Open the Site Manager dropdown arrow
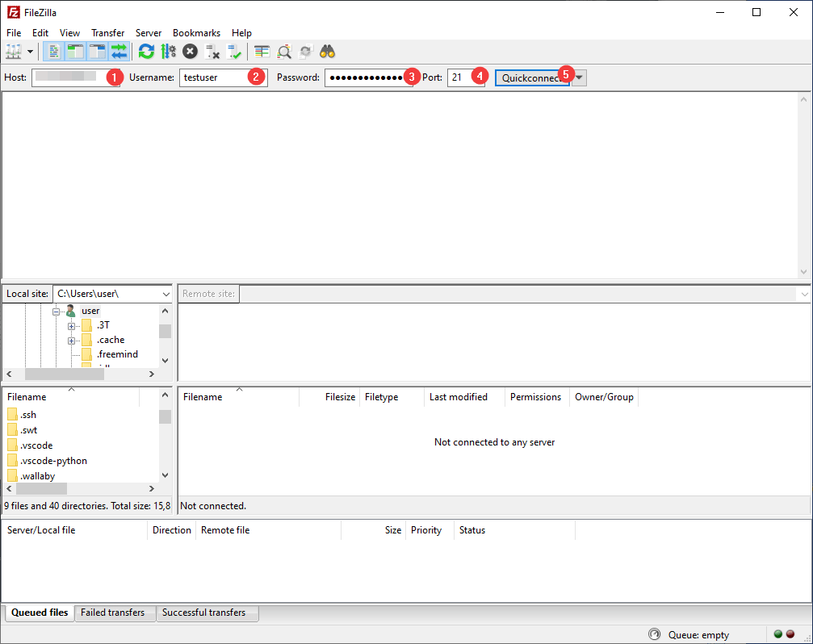Image resolution: width=813 pixels, height=644 pixels. [x=30, y=52]
